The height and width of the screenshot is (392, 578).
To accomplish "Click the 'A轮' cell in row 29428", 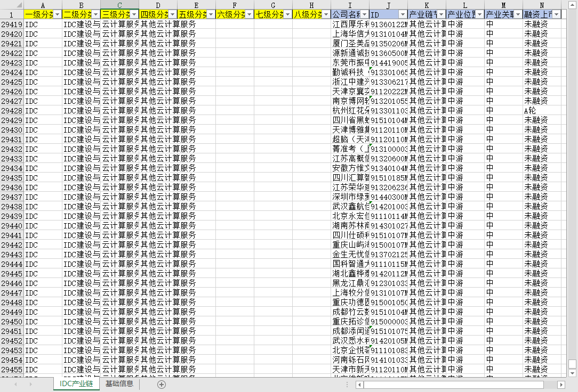I will pyautogui.click(x=542, y=111).
